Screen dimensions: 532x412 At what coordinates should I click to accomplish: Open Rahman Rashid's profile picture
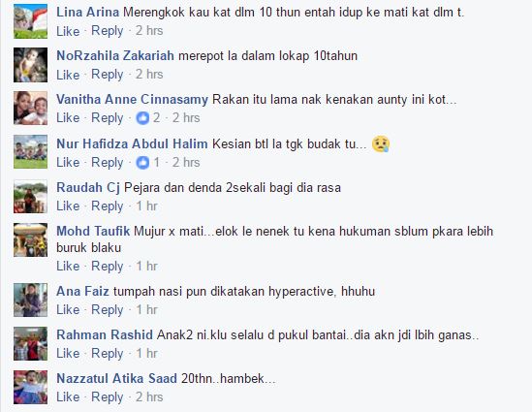coord(31,343)
